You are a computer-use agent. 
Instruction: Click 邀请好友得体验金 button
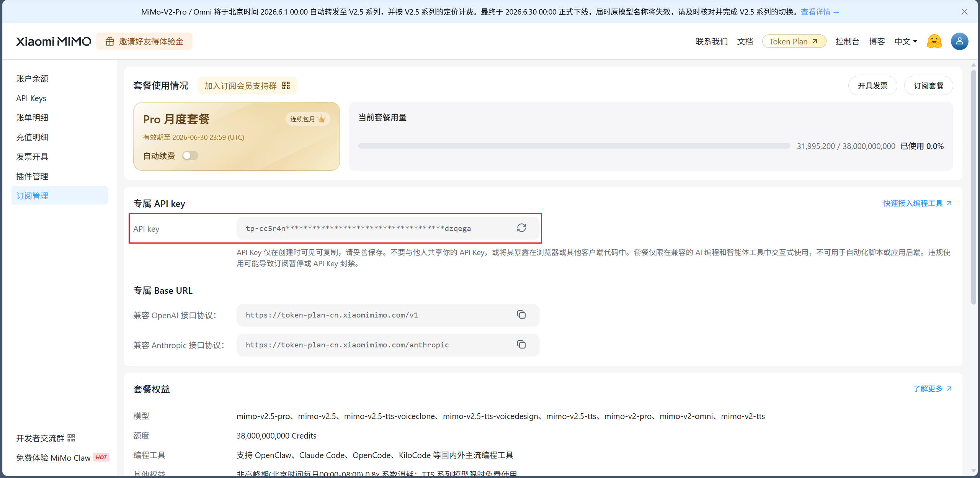pos(144,41)
